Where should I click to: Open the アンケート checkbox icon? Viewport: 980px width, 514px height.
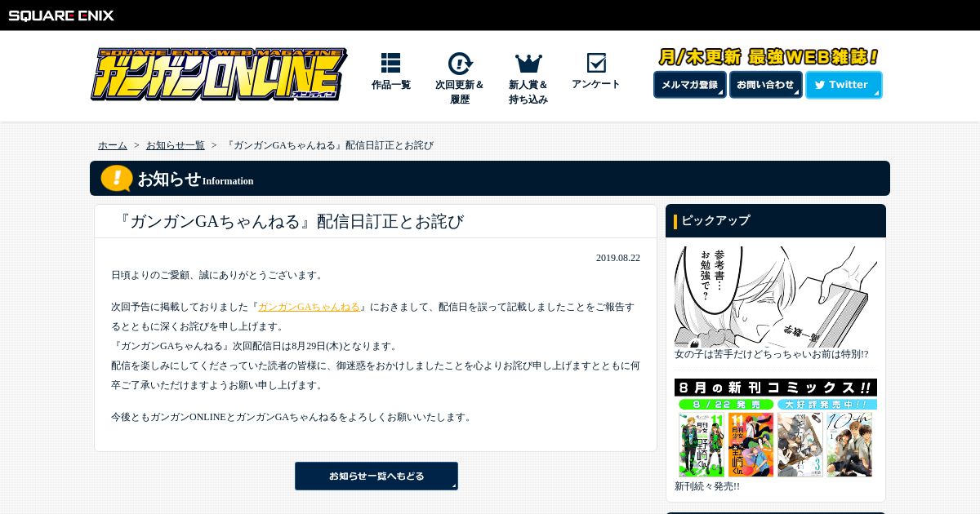(x=596, y=63)
